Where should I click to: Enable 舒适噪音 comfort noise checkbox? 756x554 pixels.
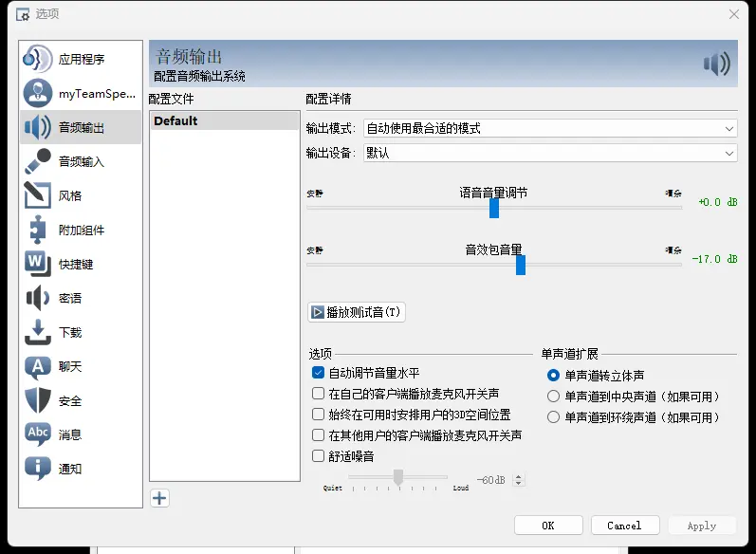tap(319, 456)
